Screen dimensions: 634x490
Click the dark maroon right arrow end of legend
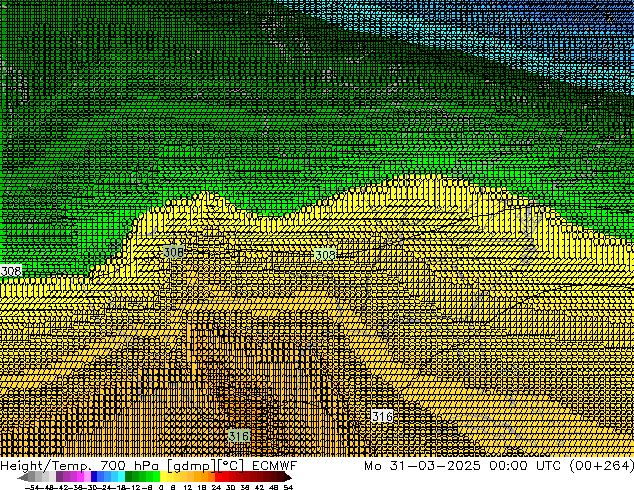tap(288, 476)
